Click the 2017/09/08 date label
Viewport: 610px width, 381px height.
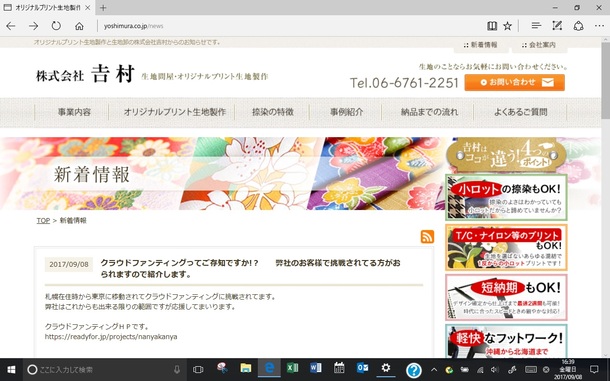click(69, 264)
